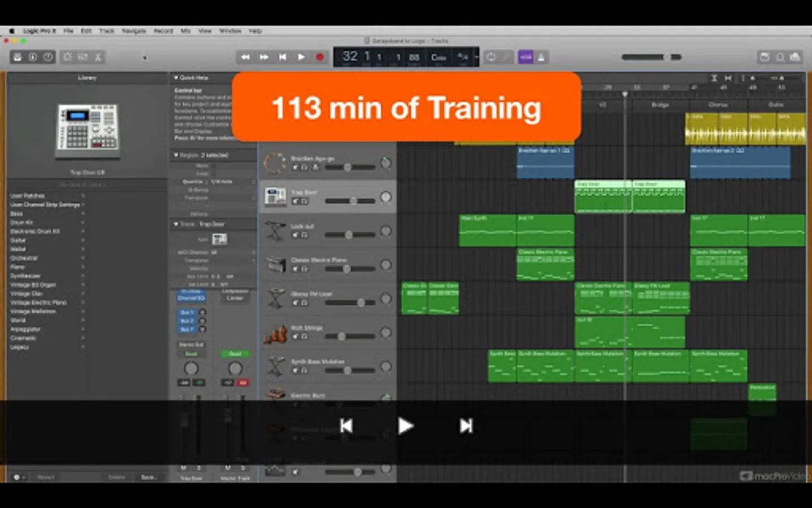Solo the Glassy FM Lead track

pos(304,303)
